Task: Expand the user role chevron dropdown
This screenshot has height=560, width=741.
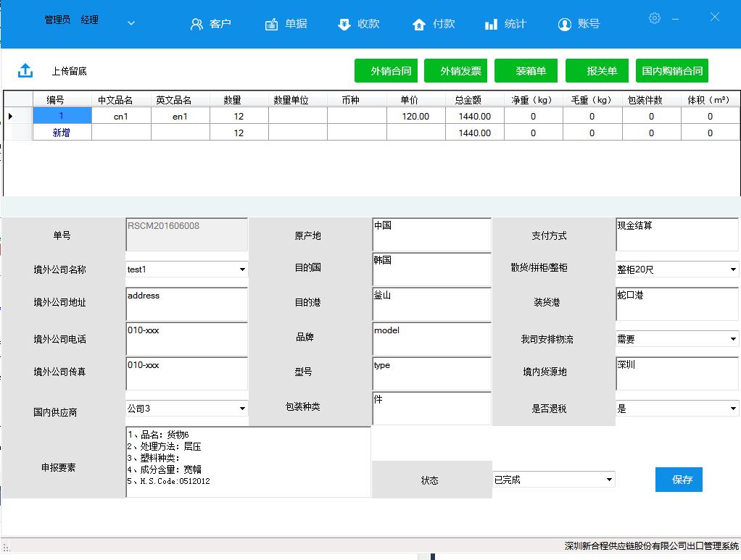Action: pos(131,22)
